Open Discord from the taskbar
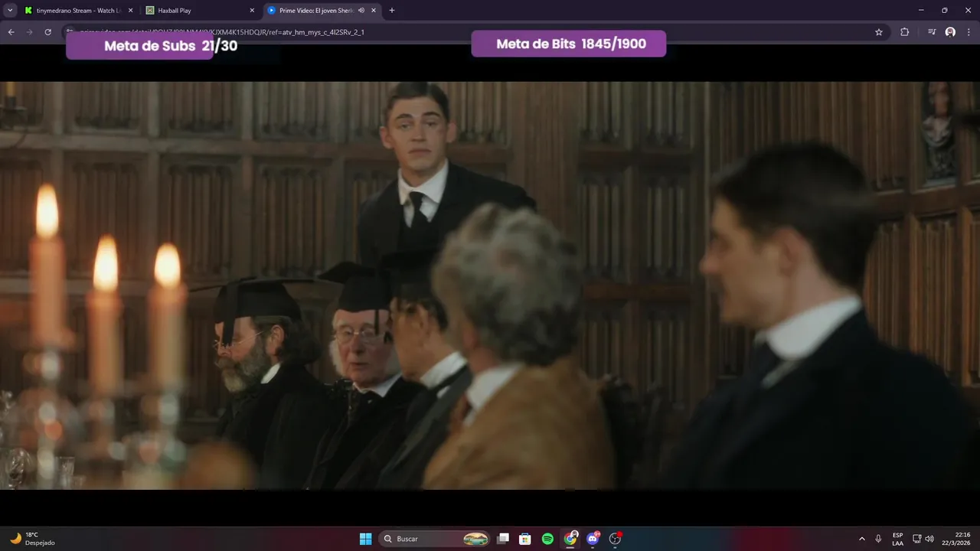Viewport: 980px width, 551px height. [593, 539]
